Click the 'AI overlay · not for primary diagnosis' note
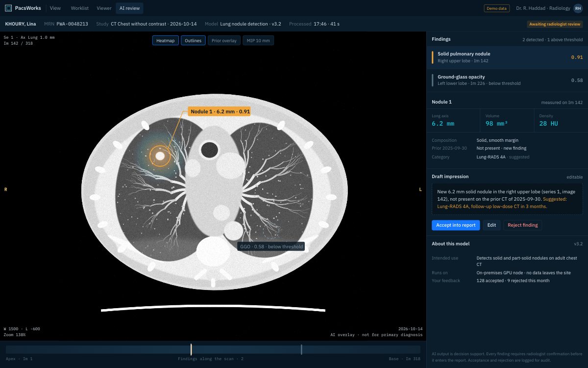 point(376,335)
